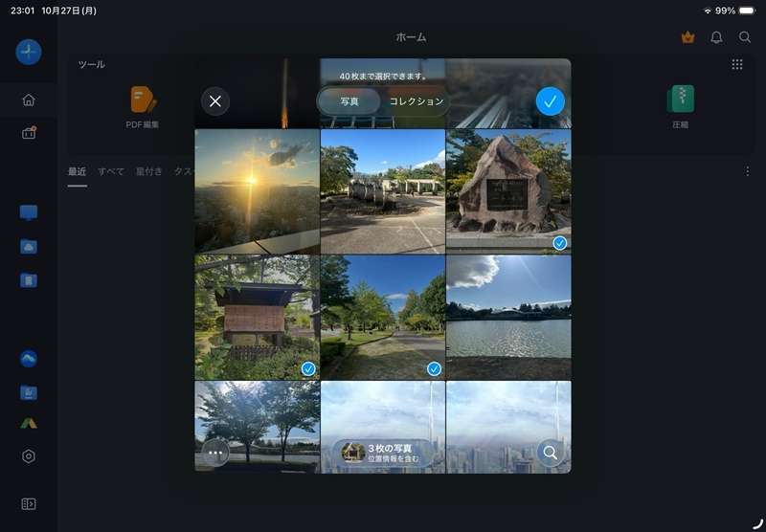766x532 pixels.
Task: Open the 圧縮 compression tool
Action: point(680,106)
